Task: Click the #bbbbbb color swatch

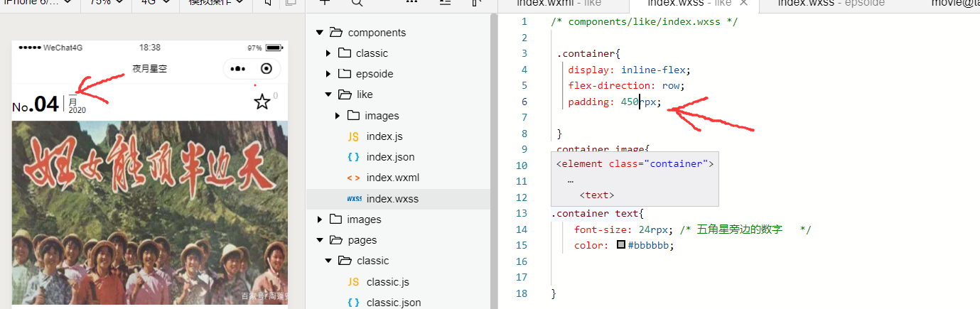Action: click(x=621, y=245)
